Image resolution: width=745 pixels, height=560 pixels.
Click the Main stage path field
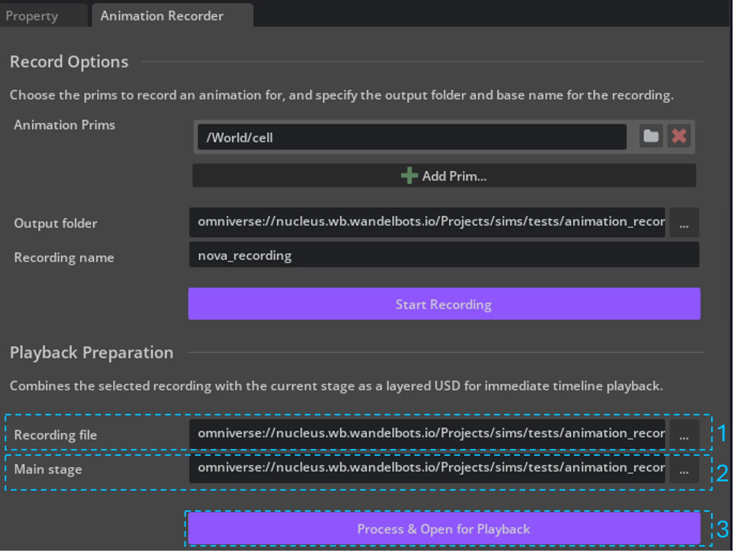427,469
